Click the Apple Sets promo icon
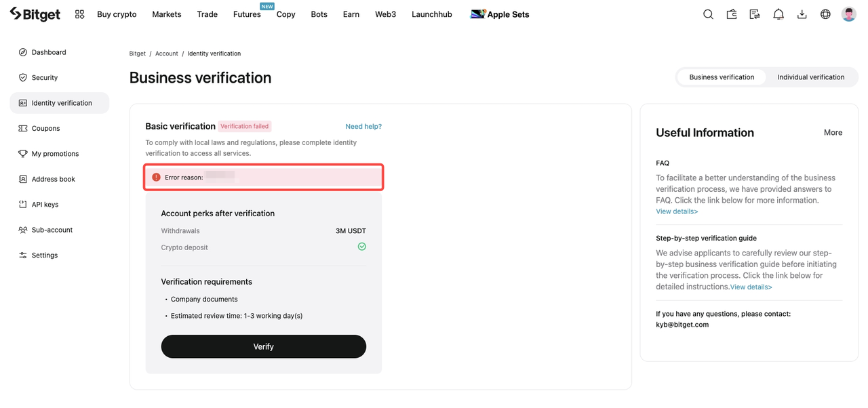The image size is (868, 408). [477, 14]
